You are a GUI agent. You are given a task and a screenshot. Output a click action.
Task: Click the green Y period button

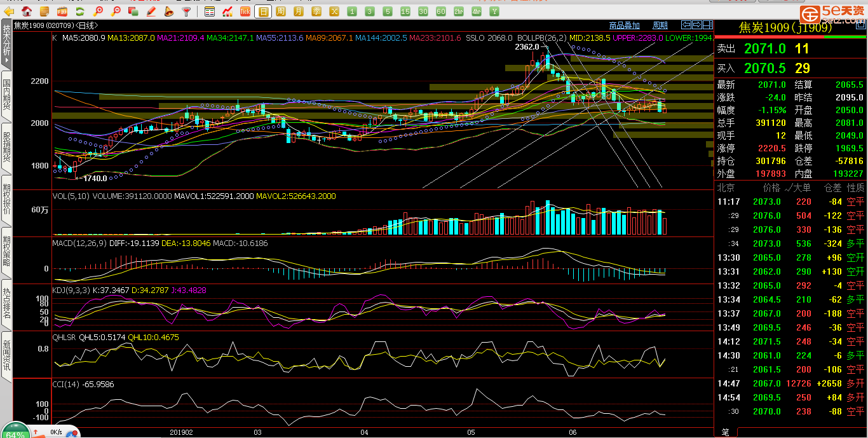494,11
